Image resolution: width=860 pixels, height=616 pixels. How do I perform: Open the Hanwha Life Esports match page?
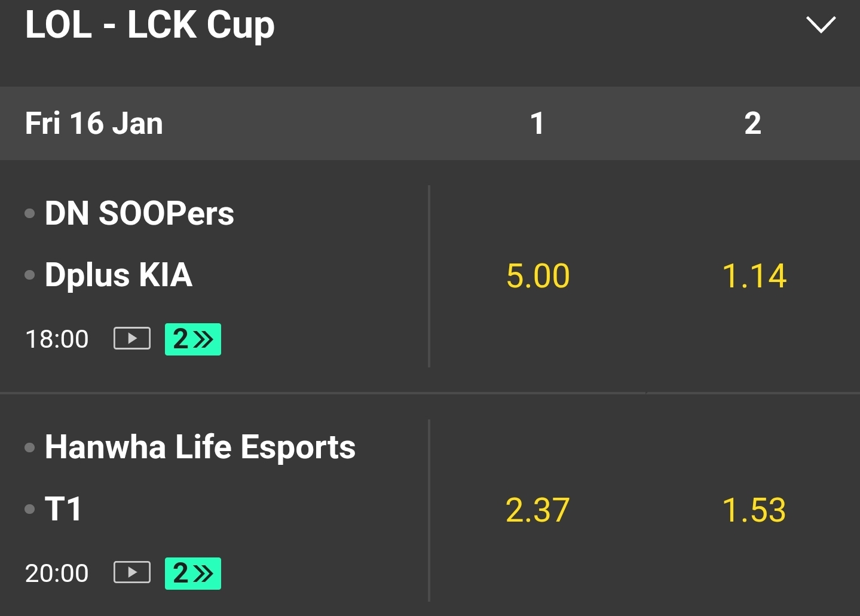pos(200,448)
